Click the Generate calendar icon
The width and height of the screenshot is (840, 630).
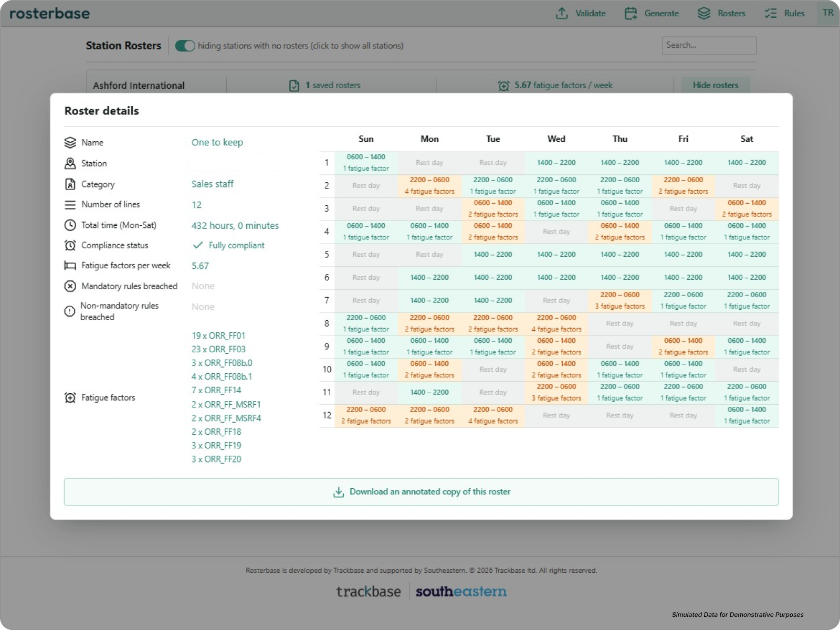pyautogui.click(x=631, y=13)
